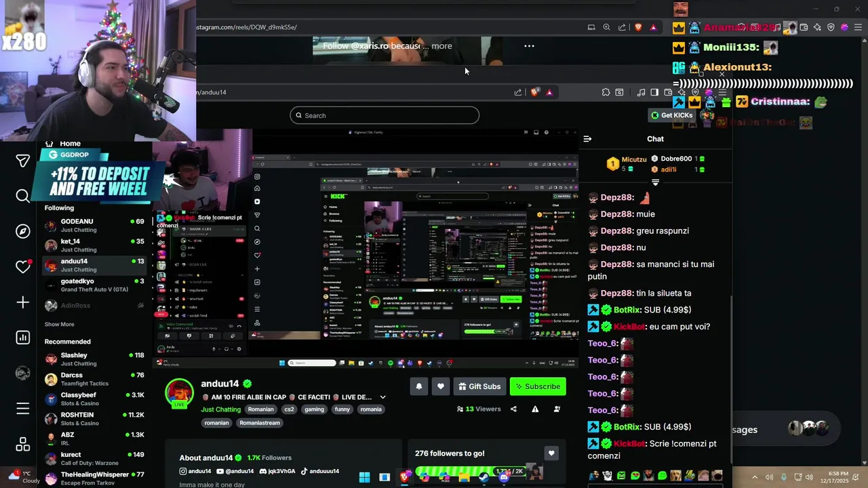This screenshot has width=868, height=488.
Task: Open anduuuu14 TikTok link
Action: click(x=319, y=471)
